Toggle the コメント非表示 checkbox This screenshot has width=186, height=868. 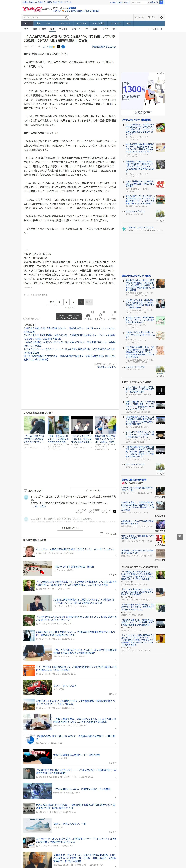point(102,534)
